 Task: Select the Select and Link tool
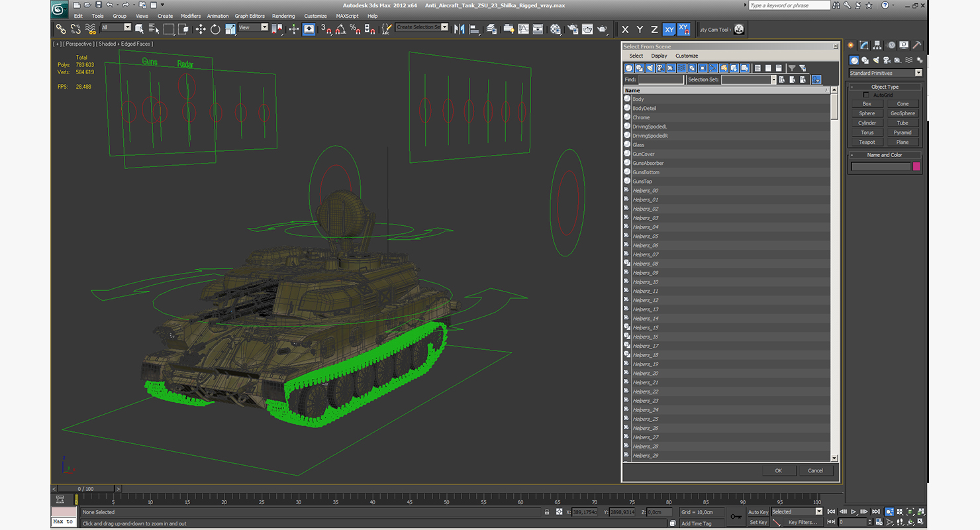(60, 29)
